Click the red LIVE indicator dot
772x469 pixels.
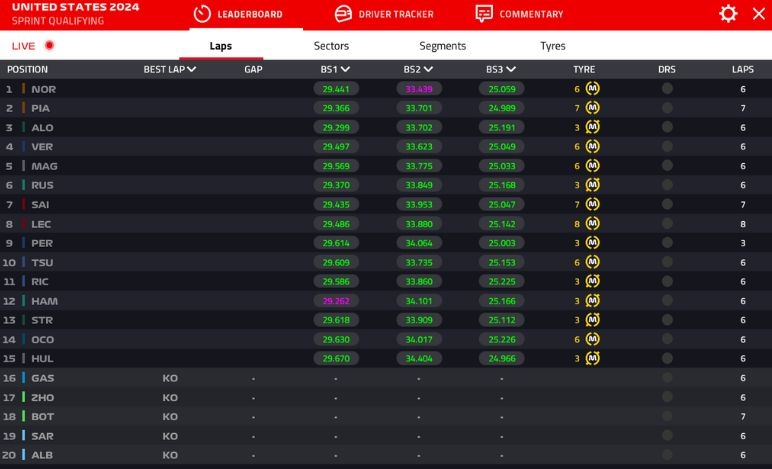(49, 46)
